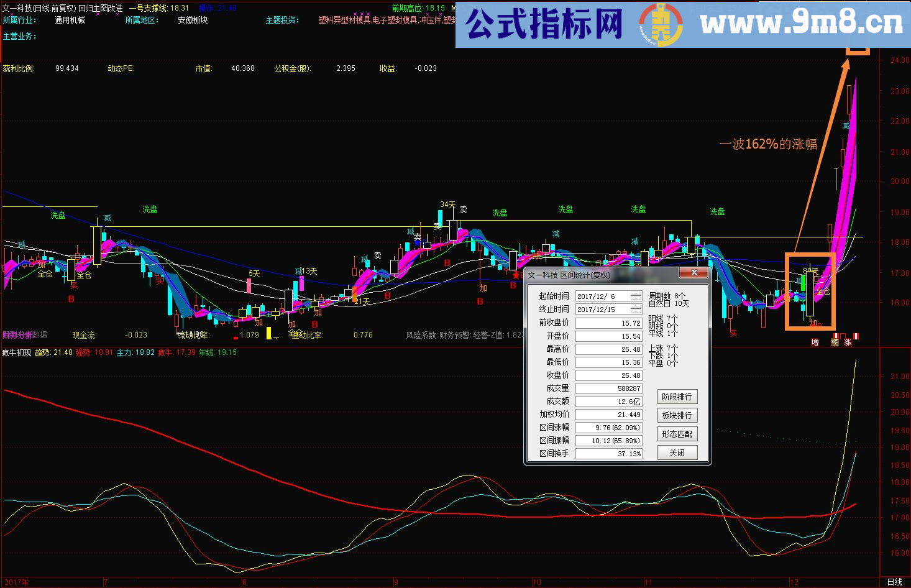Click the 趋势: 21.48 indicator value
This screenshot has height=588, width=911.
pyautogui.click(x=53, y=352)
